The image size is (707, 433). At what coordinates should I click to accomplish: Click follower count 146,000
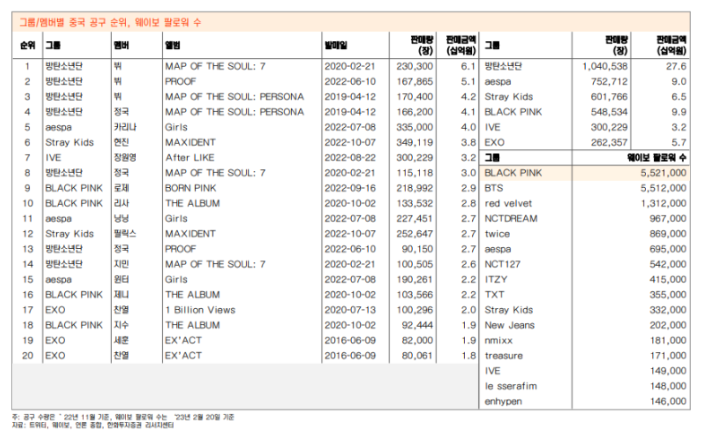tap(668, 401)
